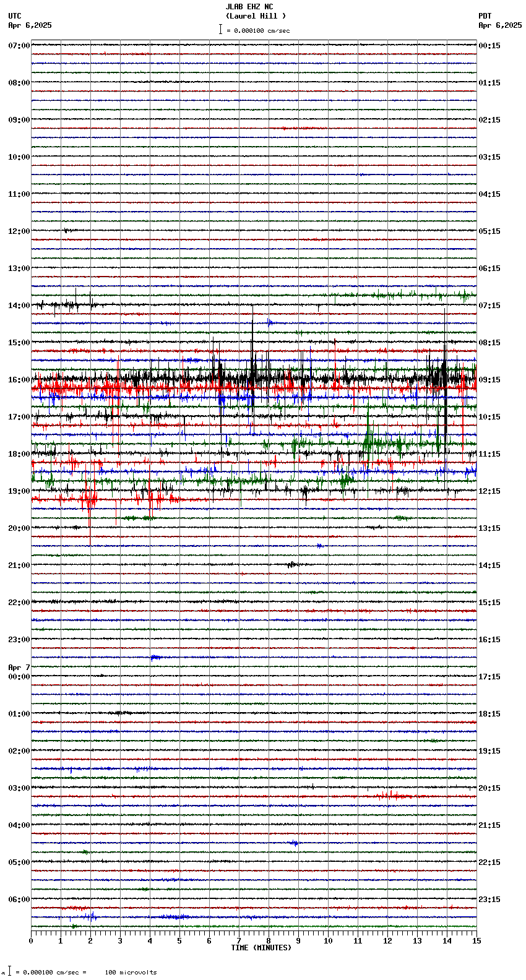
Task: Click the 21:00 UTC time label
Action: tap(19, 565)
